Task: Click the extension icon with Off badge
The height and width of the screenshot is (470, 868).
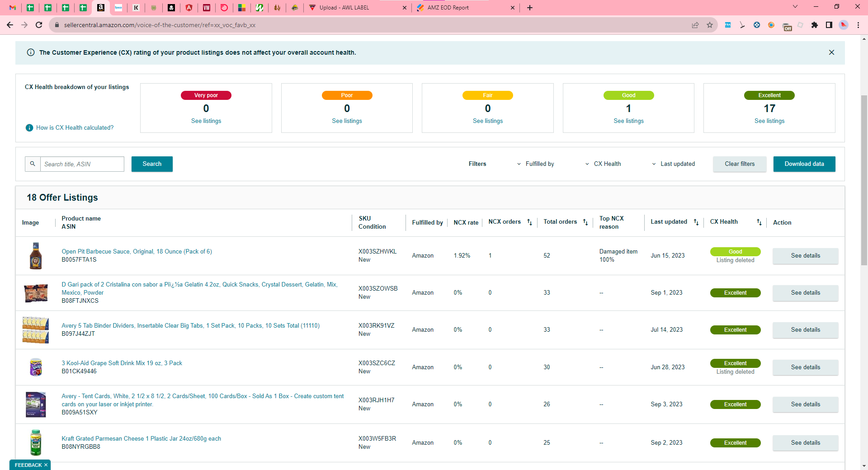Action: coord(787,26)
